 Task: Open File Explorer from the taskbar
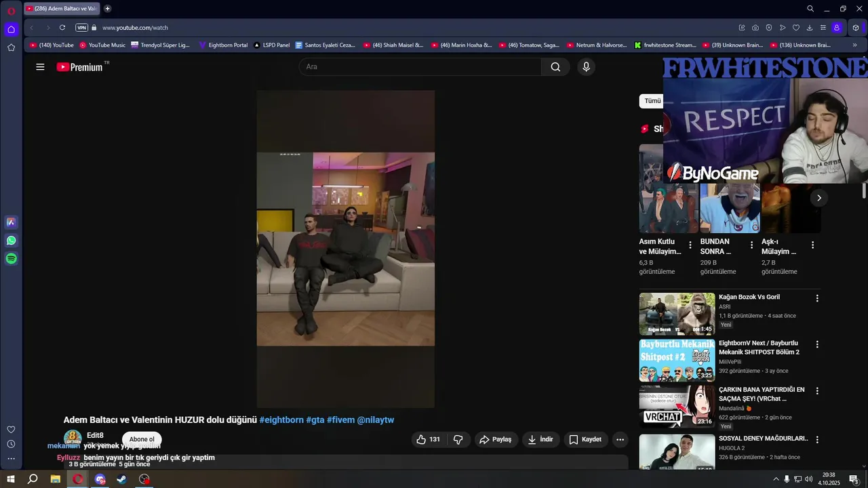[x=56, y=479]
